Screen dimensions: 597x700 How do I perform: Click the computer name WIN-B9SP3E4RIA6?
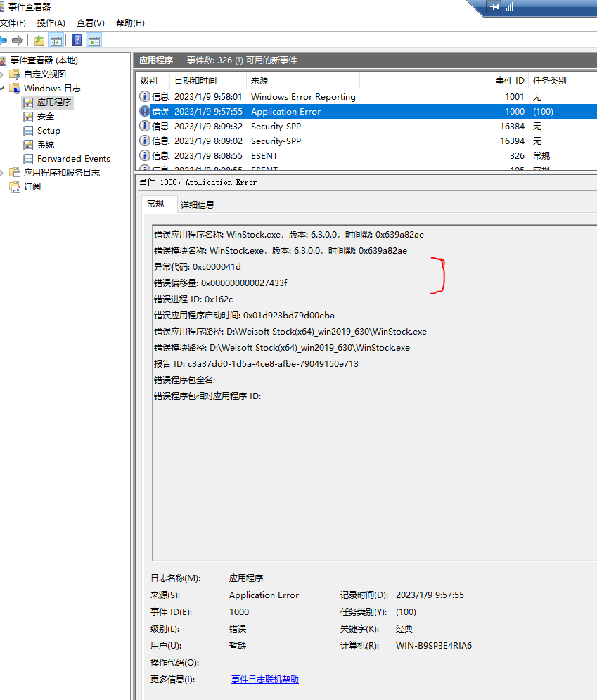(434, 646)
